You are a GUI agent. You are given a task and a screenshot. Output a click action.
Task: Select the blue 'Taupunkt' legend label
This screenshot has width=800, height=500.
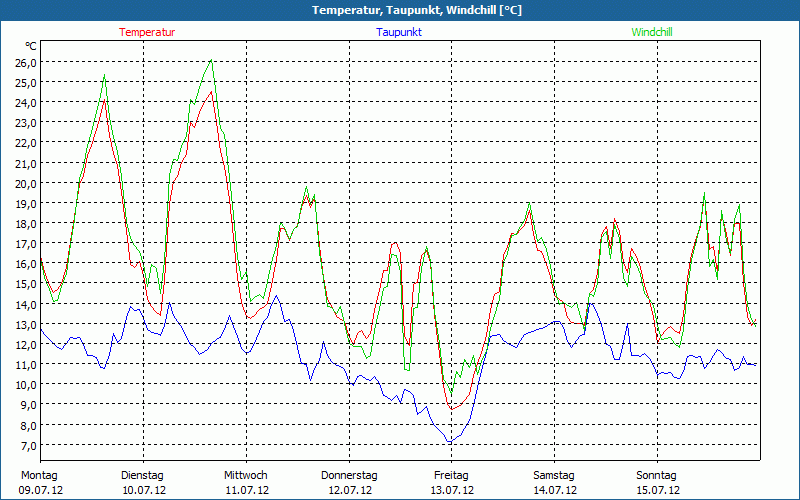click(x=399, y=32)
